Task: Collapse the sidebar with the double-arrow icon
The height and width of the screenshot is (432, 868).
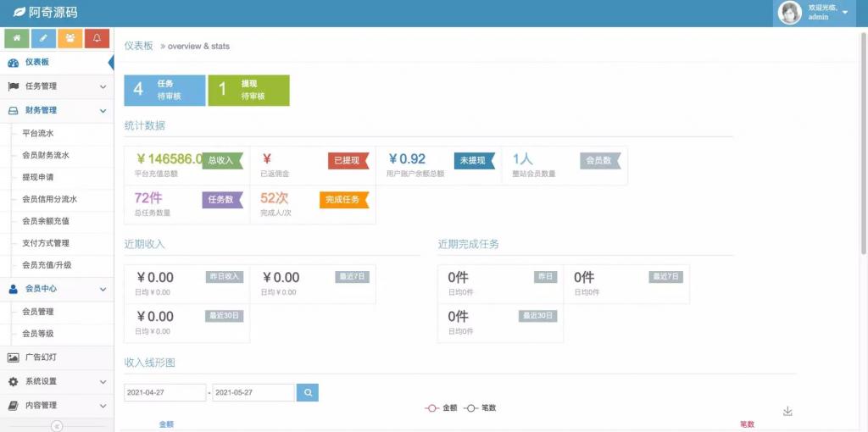Action: click(x=57, y=426)
